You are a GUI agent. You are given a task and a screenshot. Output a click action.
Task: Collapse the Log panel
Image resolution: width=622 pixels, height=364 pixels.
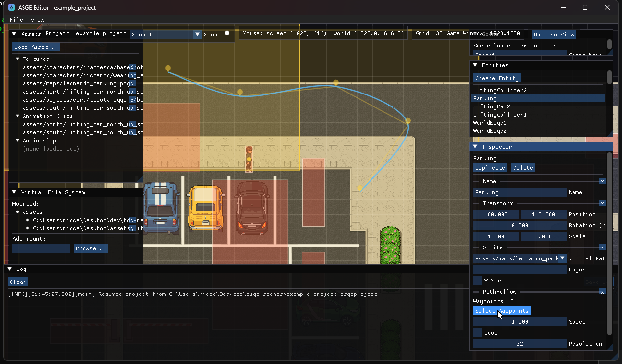pyautogui.click(x=10, y=270)
